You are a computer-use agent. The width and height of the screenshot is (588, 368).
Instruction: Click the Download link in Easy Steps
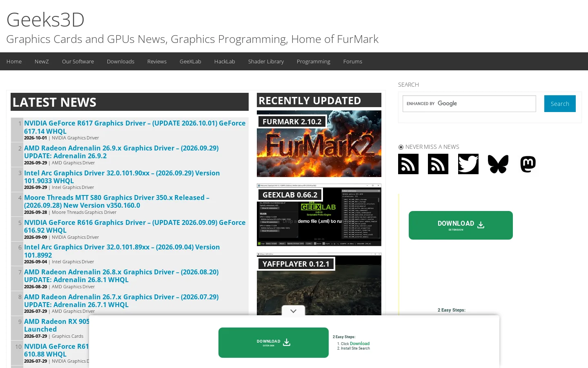tap(359, 343)
